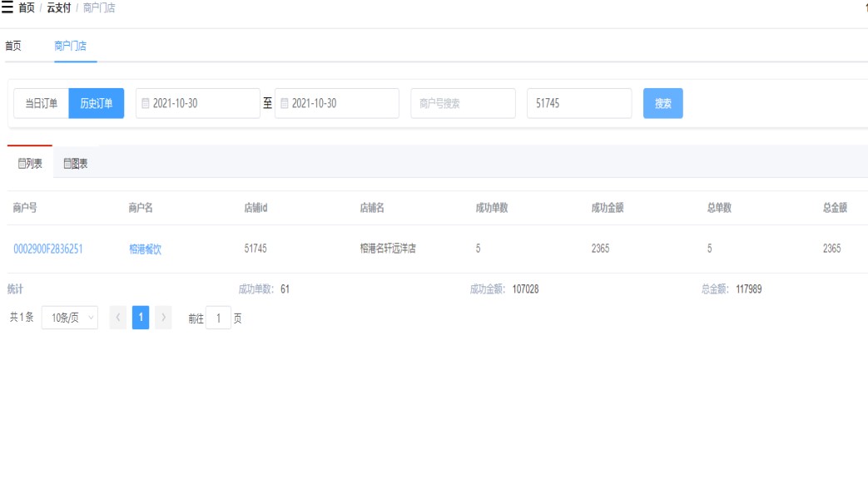
Task: Toggle the hamburger sidebar menu icon
Action: point(7,8)
